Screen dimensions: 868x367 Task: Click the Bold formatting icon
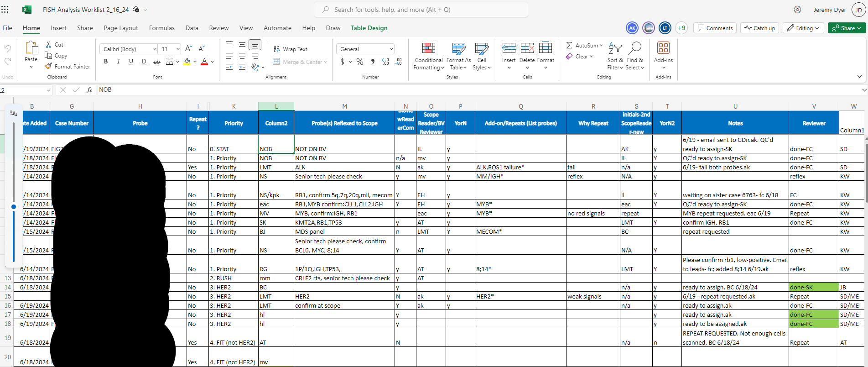[x=106, y=62]
